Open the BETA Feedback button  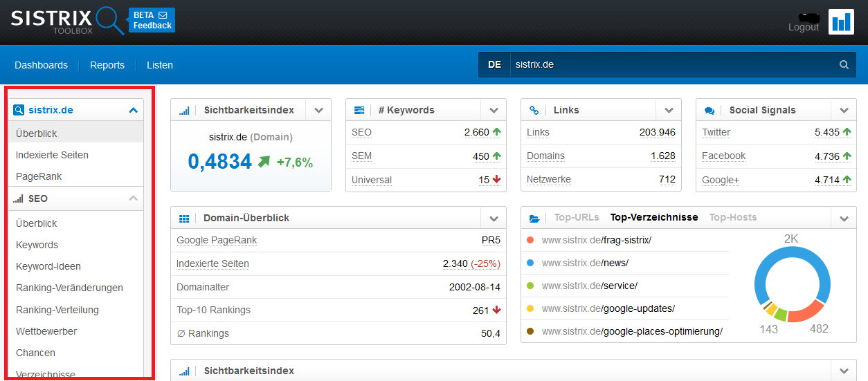click(x=152, y=20)
